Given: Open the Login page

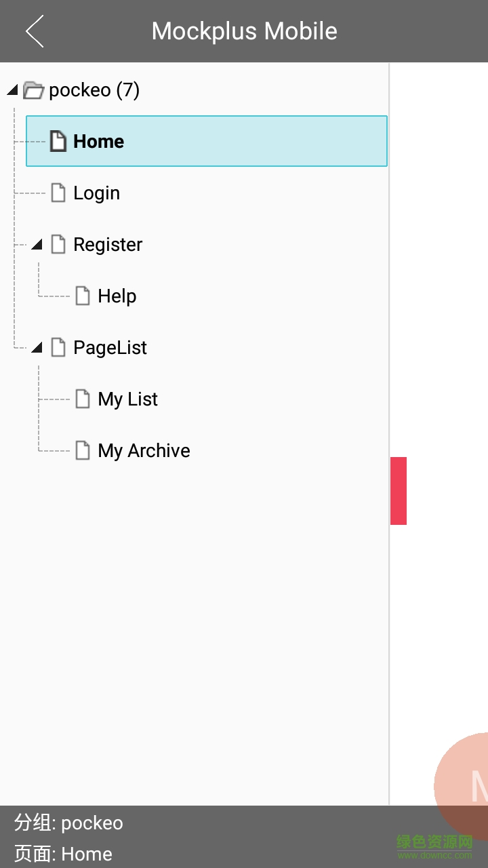Looking at the screenshot, I should tap(96, 193).
